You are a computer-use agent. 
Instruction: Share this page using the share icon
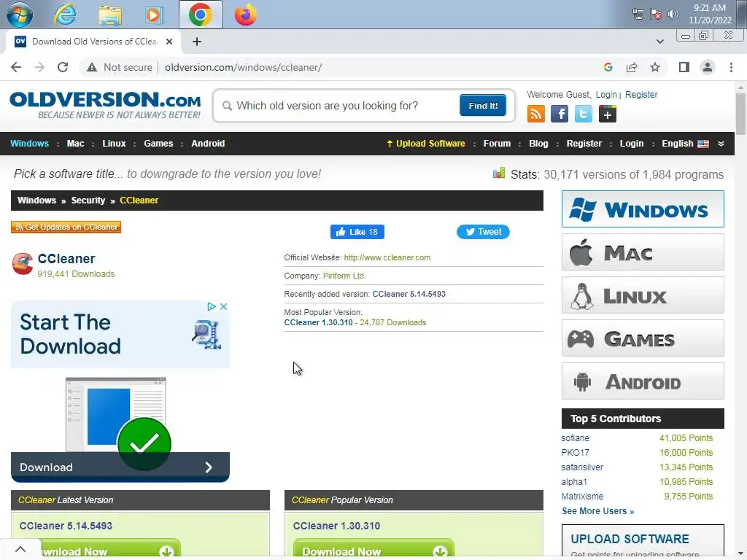tap(632, 67)
